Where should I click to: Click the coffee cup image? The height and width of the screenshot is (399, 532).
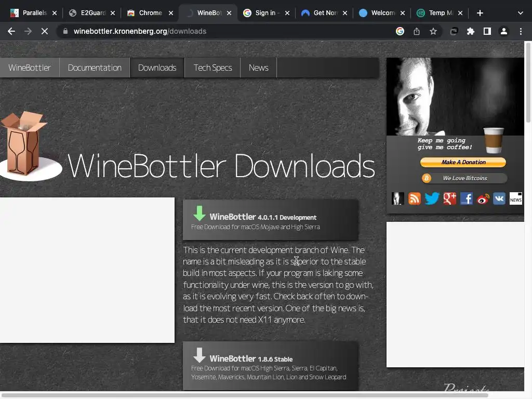[494, 140]
